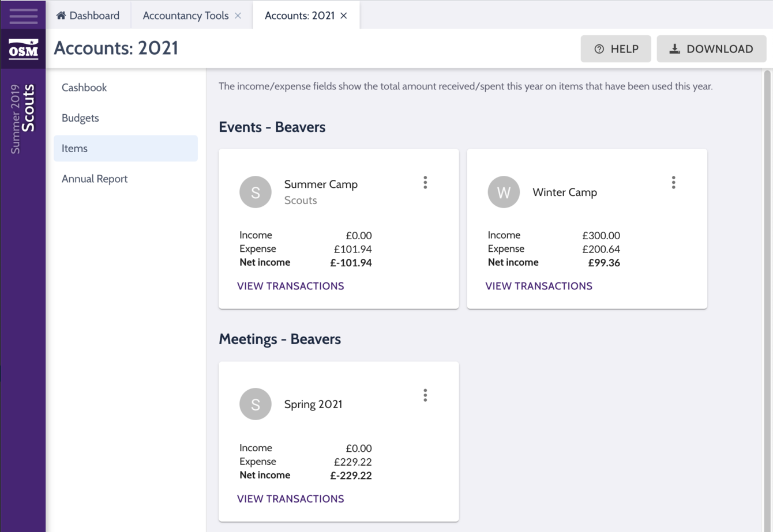Click the OSM logo
The width and height of the screenshot is (773, 532).
tap(23, 49)
